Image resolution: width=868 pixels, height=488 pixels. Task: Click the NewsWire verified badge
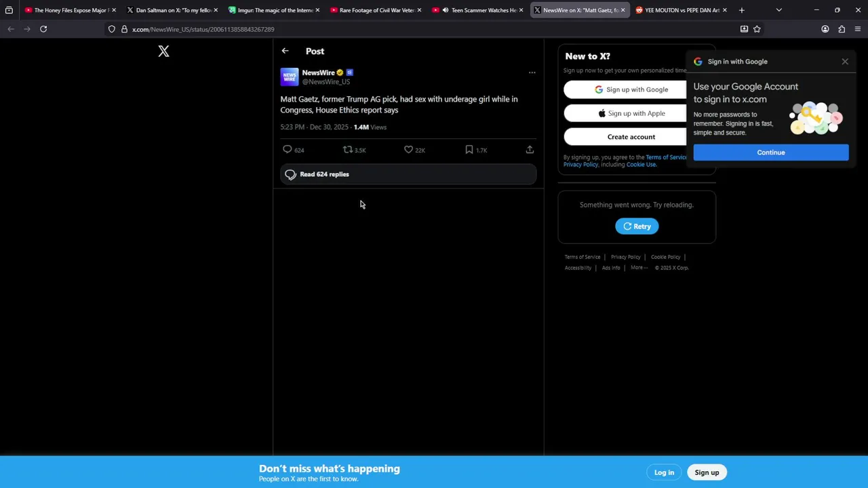[x=340, y=73]
